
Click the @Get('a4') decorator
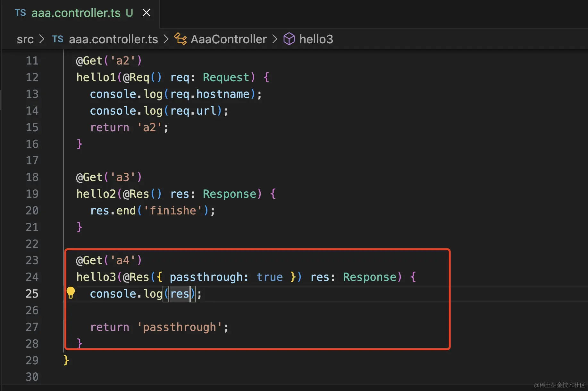click(109, 260)
